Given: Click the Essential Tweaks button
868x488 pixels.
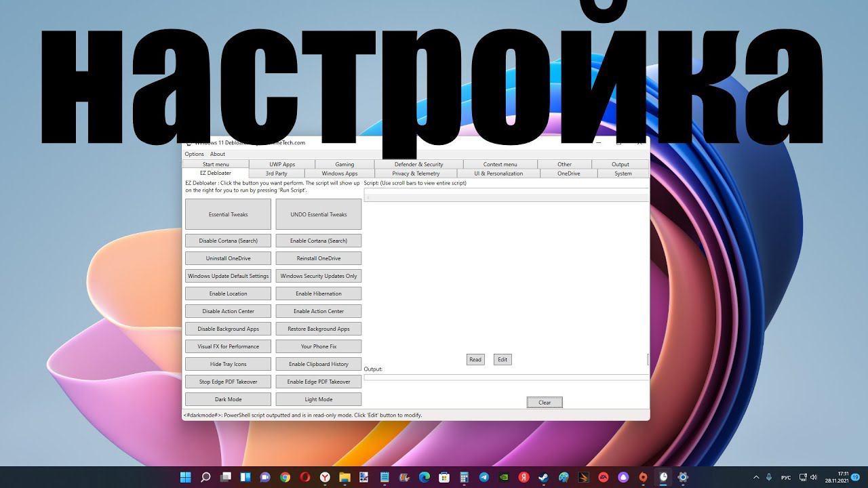Looking at the screenshot, I should coord(228,214).
